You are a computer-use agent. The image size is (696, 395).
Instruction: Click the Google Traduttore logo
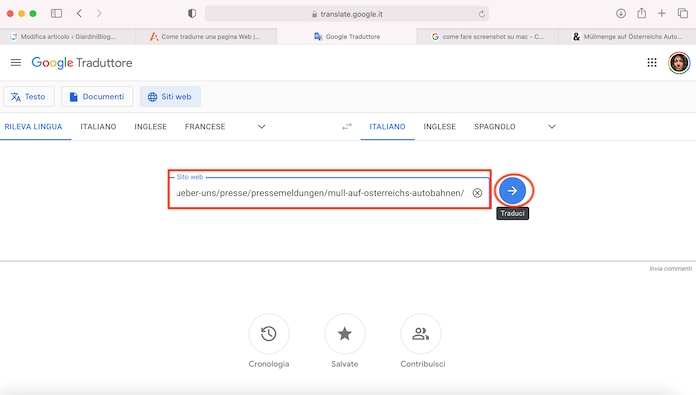tap(82, 63)
